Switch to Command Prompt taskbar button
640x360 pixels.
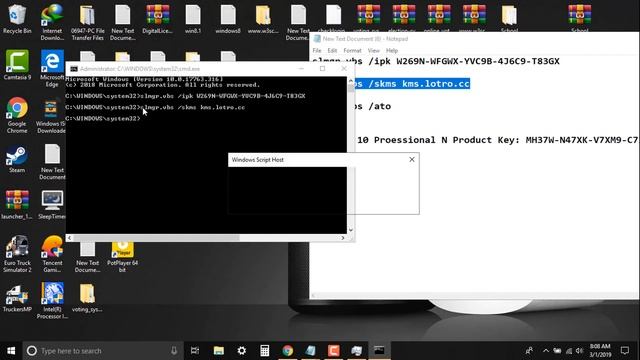[x=379, y=351]
